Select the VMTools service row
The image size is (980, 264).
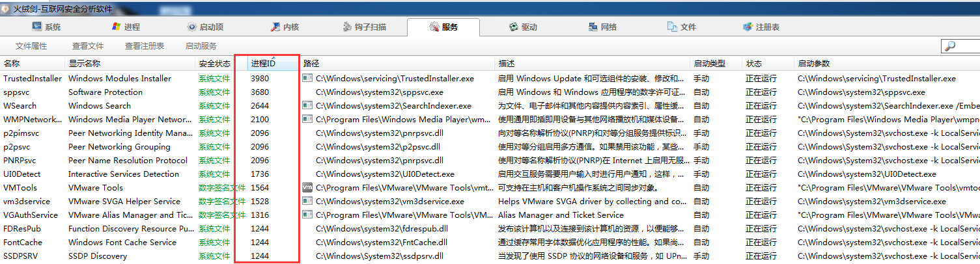(490, 187)
